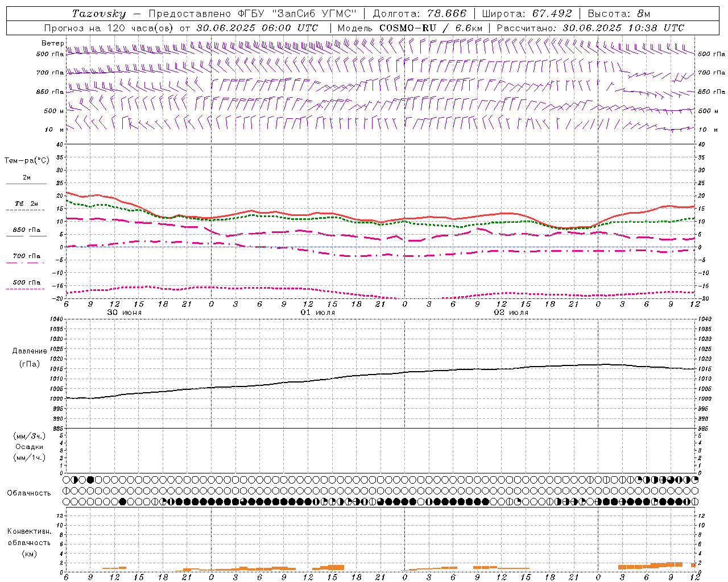Click the 850 гПа temperature legend entry

pyautogui.click(x=27, y=230)
